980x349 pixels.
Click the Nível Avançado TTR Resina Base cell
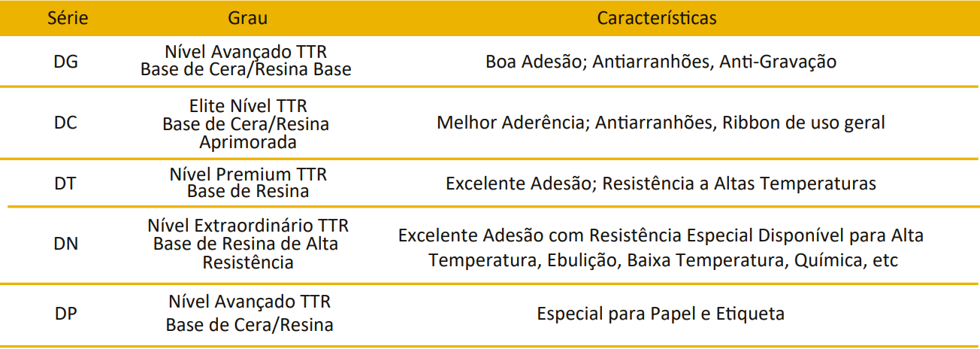click(x=246, y=62)
